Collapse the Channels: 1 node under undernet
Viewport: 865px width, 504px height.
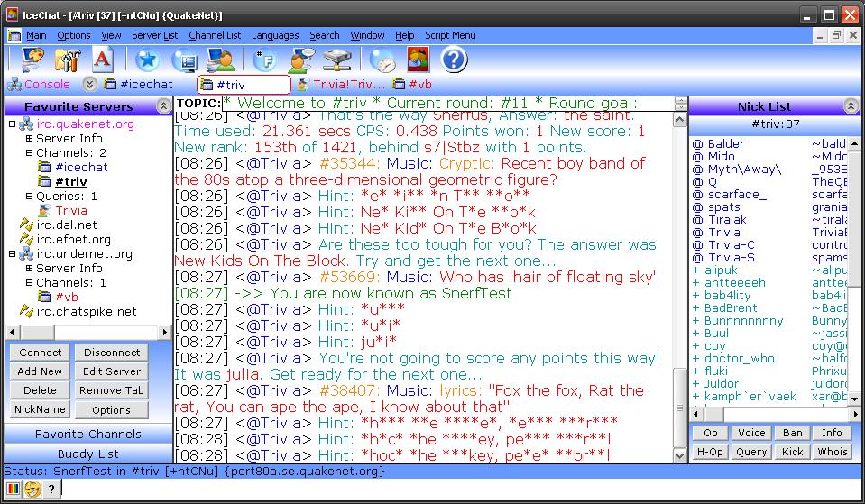(x=29, y=283)
